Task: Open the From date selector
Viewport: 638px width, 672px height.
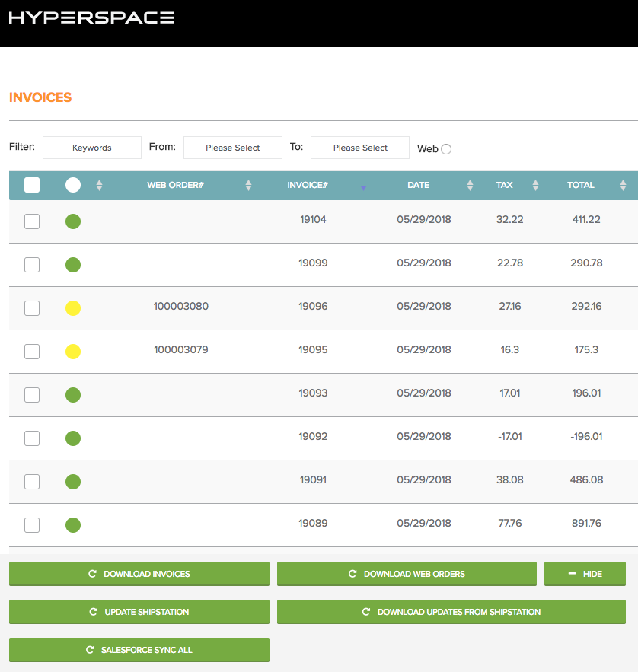Action: coord(233,148)
